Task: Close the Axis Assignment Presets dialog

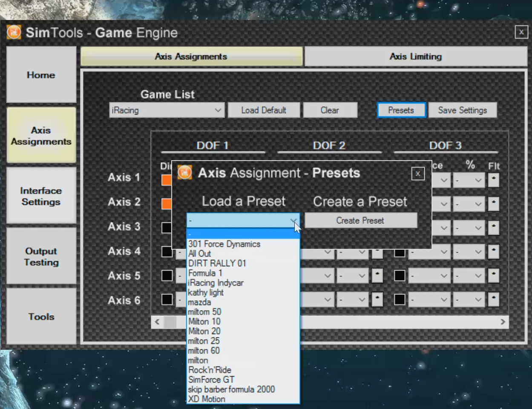Action: pos(417,173)
